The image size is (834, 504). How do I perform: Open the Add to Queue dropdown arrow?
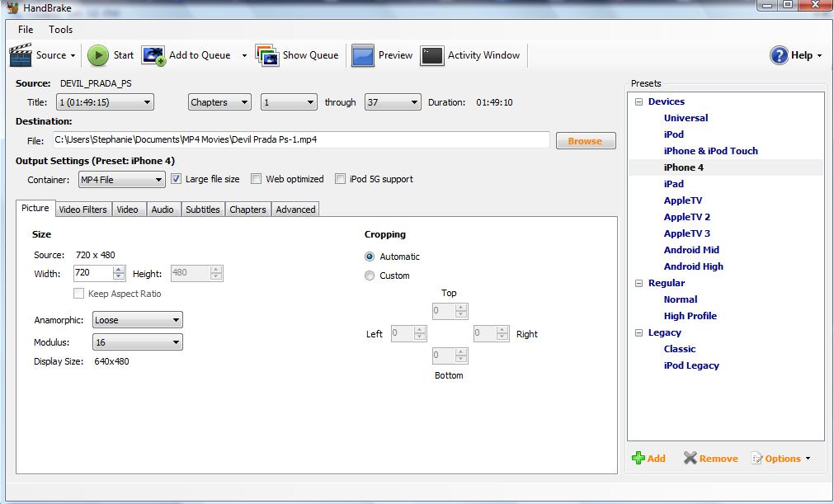244,56
